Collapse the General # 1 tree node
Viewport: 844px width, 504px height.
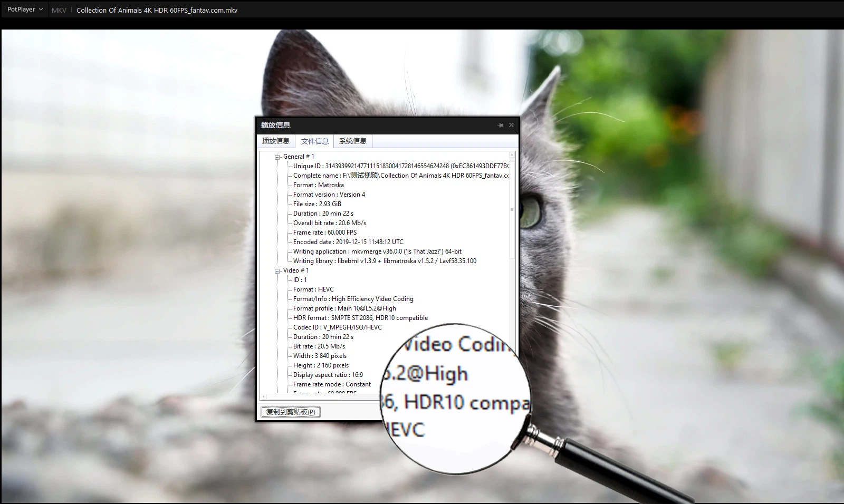[277, 157]
